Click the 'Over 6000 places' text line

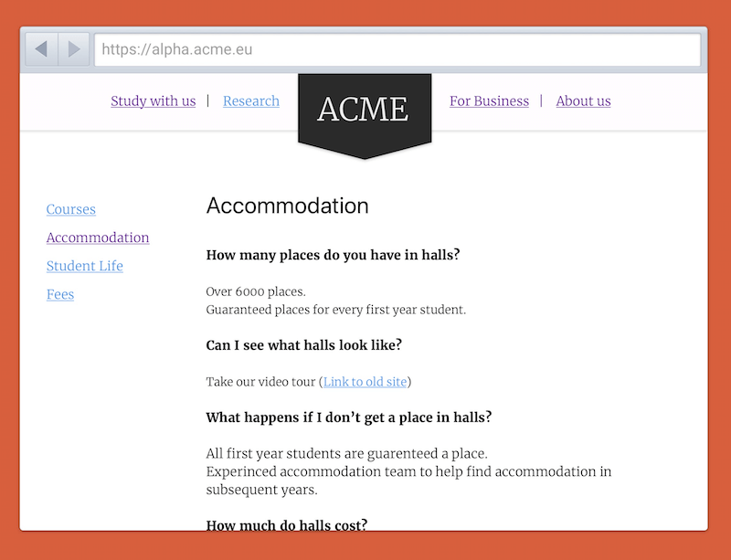pos(256,292)
